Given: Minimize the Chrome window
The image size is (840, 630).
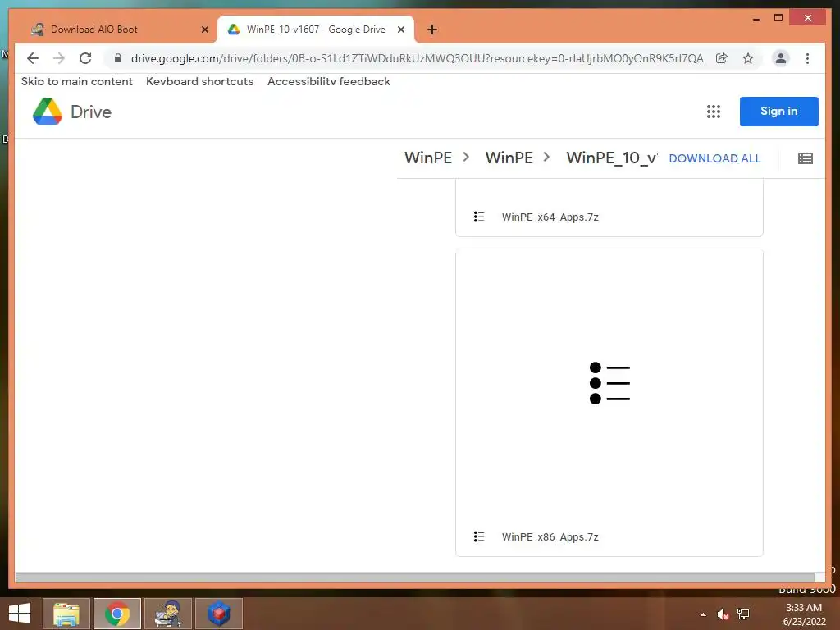Looking at the screenshot, I should tap(756, 18).
